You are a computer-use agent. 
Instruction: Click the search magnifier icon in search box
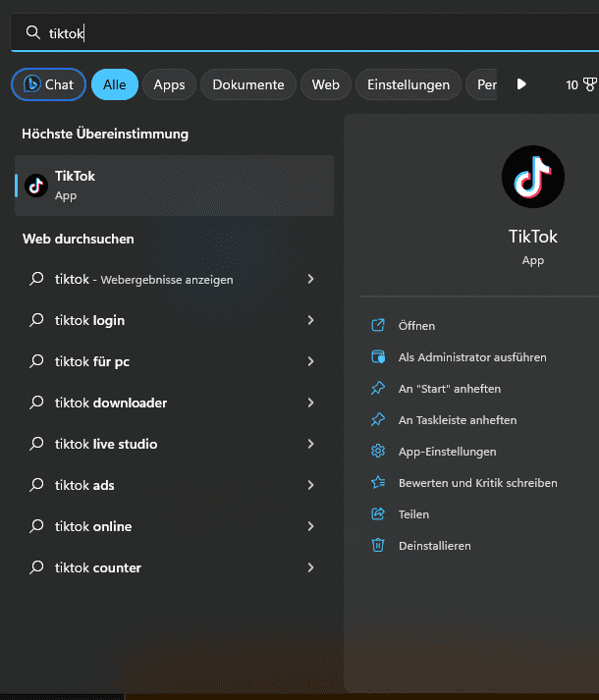(x=32, y=32)
